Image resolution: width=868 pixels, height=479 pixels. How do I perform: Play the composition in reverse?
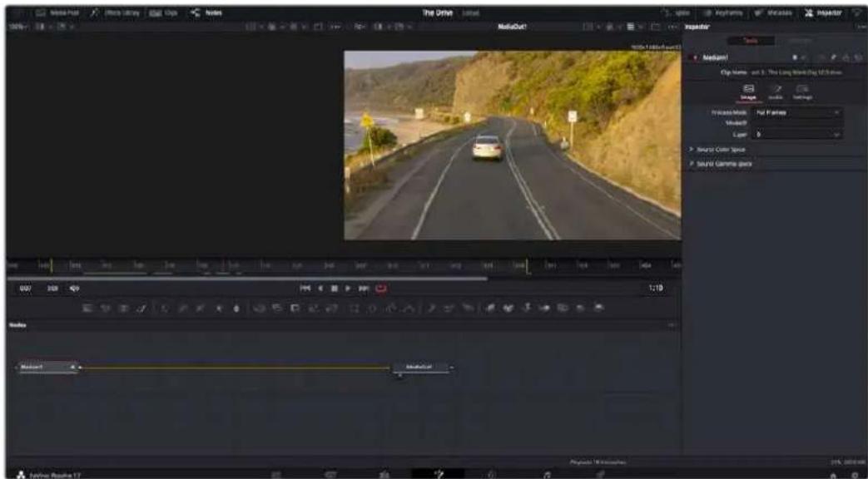[x=320, y=289]
